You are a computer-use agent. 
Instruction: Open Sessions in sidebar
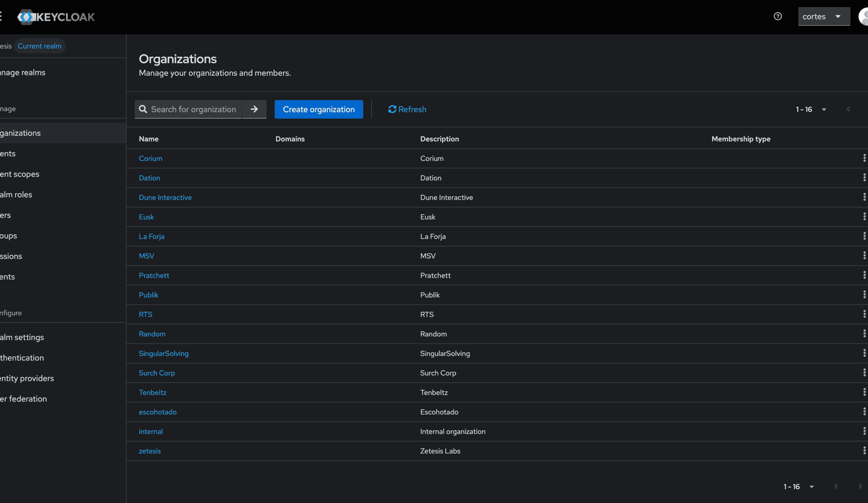point(11,256)
